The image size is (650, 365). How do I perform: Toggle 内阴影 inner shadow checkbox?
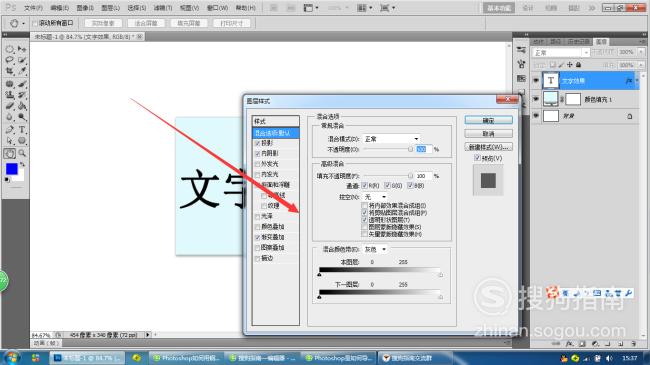[x=257, y=153]
